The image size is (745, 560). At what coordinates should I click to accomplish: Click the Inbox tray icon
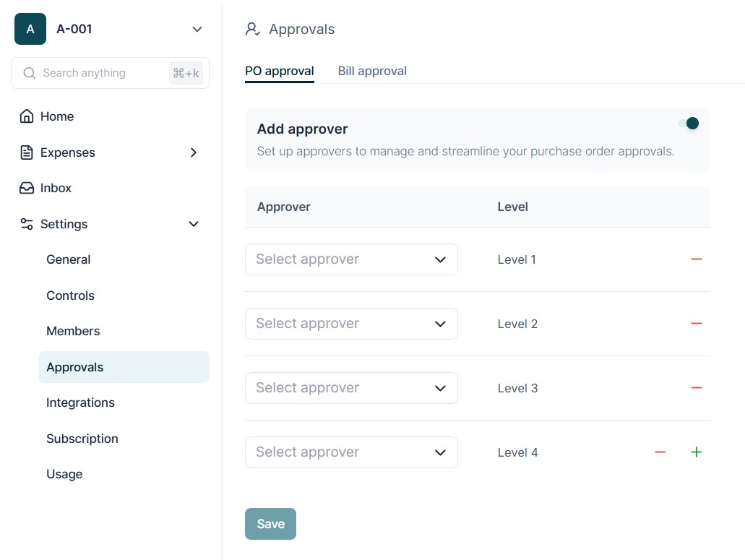27,188
